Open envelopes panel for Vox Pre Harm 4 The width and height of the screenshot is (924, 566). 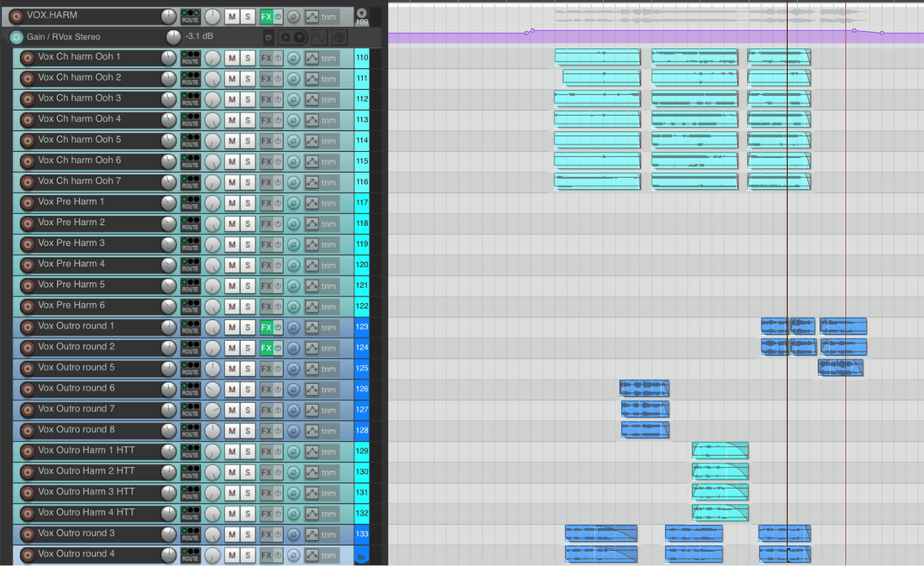click(x=312, y=265)
